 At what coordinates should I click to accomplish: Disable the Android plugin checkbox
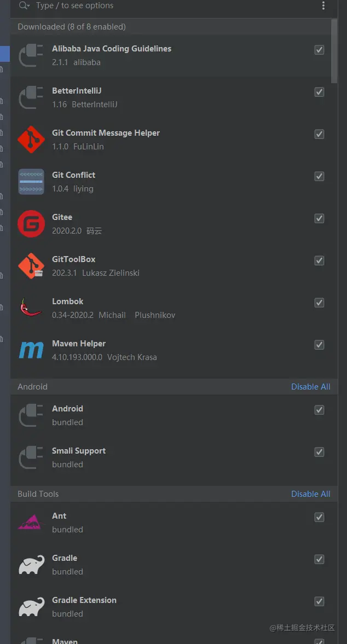point(319,410)
